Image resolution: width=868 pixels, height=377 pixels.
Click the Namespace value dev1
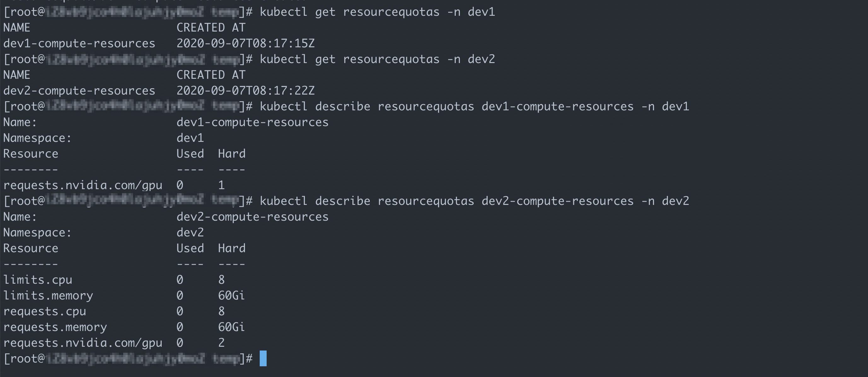190,138
